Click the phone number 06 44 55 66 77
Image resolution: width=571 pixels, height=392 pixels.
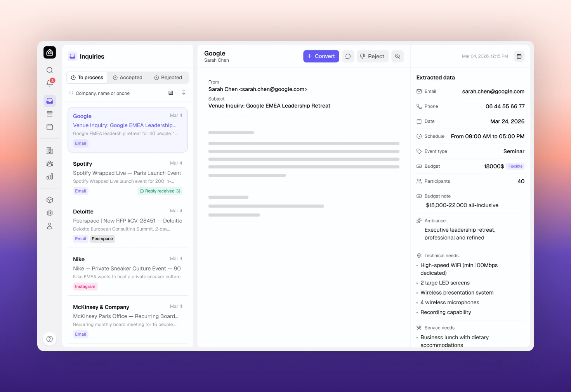tap(505, 106)
